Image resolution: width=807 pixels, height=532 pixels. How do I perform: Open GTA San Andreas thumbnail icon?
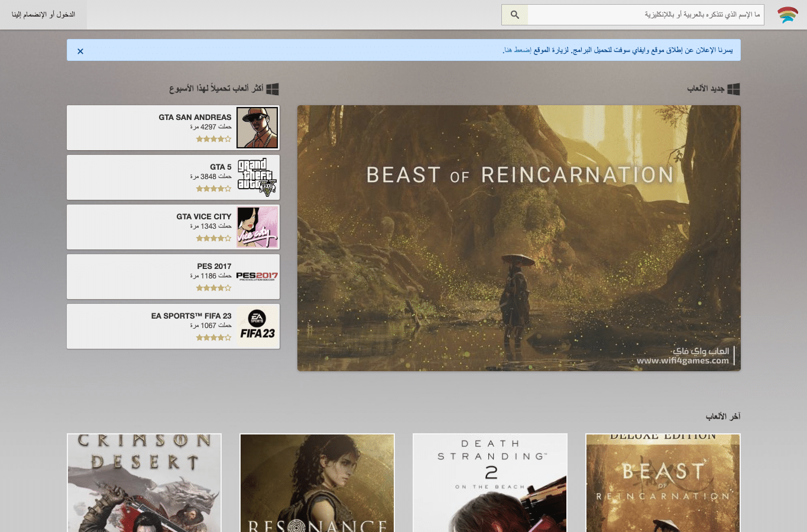pyautogui.click(x=257, y=128)
